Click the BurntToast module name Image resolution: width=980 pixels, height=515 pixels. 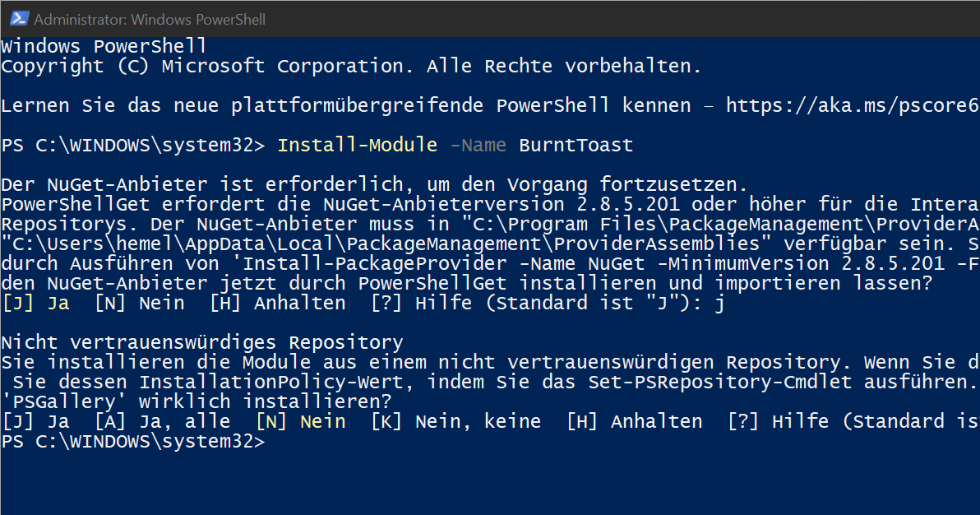tap(576, 144)
